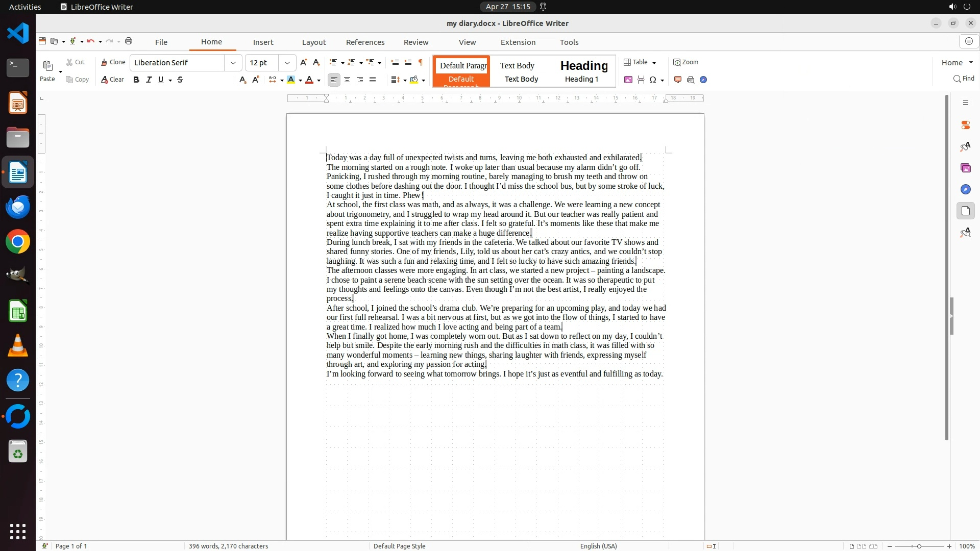Toggle italic text style
980x551 pixels.
pyautogui.click(x=149, y=80)
